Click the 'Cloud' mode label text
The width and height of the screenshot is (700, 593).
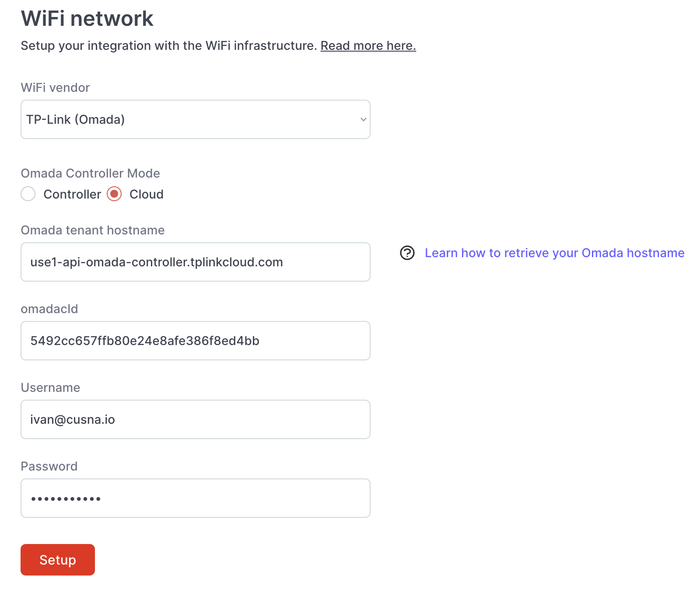[146, 194]
